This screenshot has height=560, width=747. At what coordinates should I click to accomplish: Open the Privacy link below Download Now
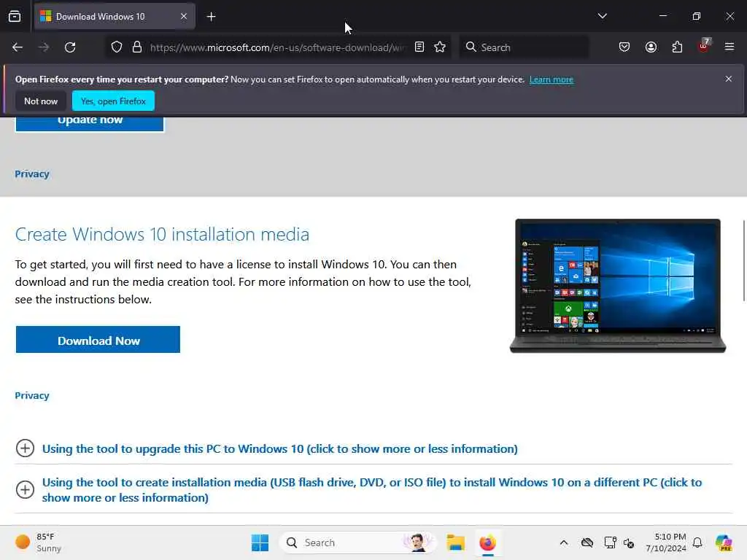pos(32,396)
